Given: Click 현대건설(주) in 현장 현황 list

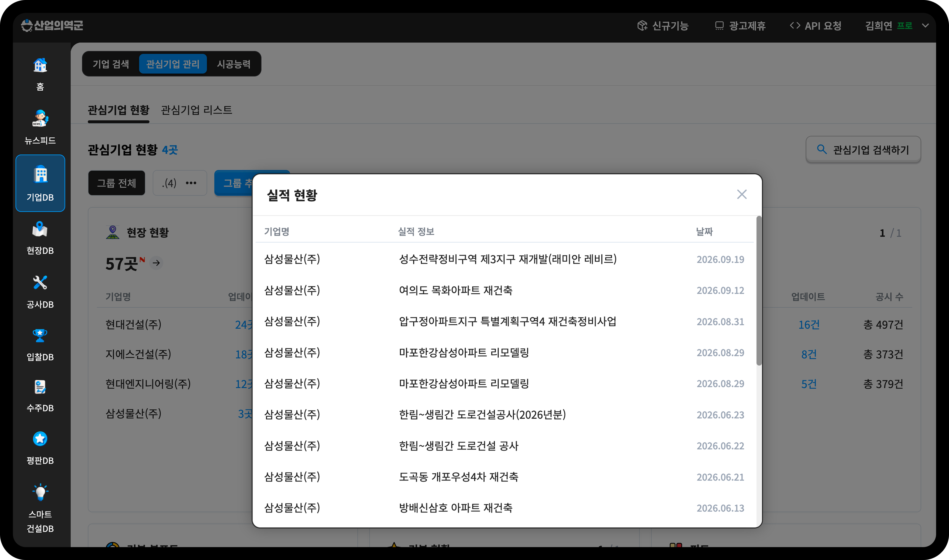Looking at the screenshot, I should [133, 324].
